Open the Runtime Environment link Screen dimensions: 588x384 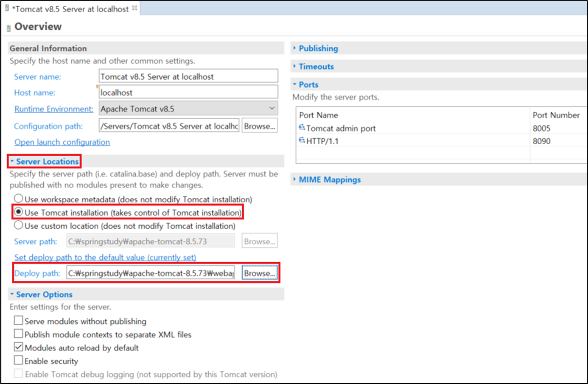click(53, 109)
